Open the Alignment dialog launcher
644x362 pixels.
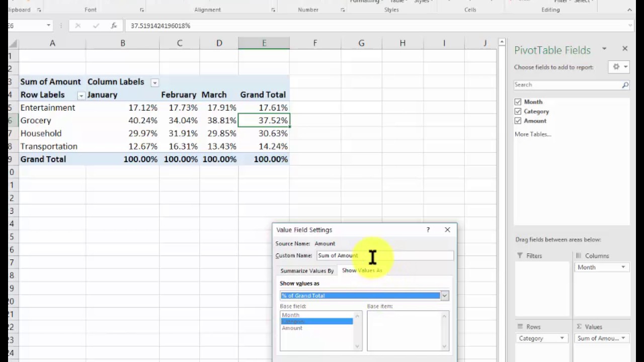click(x=273, y=10)
